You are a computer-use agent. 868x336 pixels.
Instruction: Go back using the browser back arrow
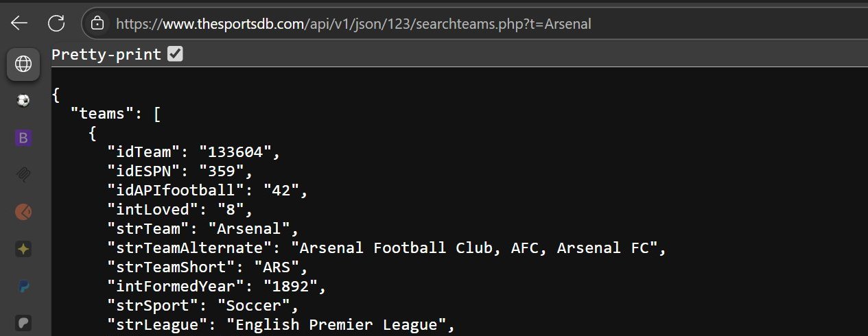point(19,23)
